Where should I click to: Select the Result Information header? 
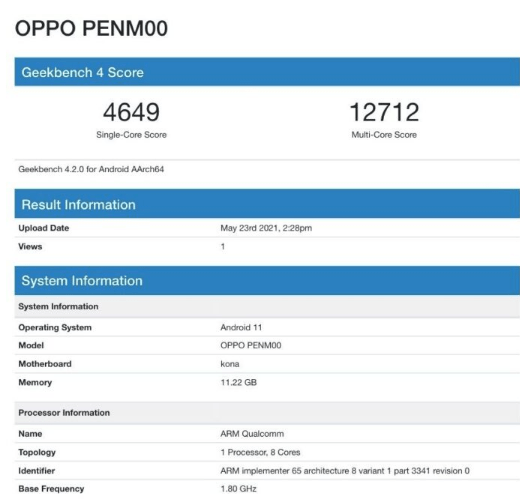point(267,204)
